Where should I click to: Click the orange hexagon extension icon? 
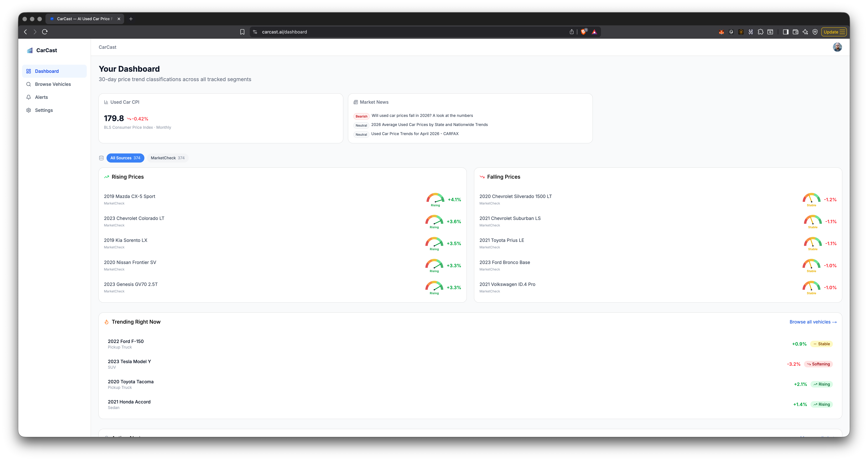pos(741,32)
